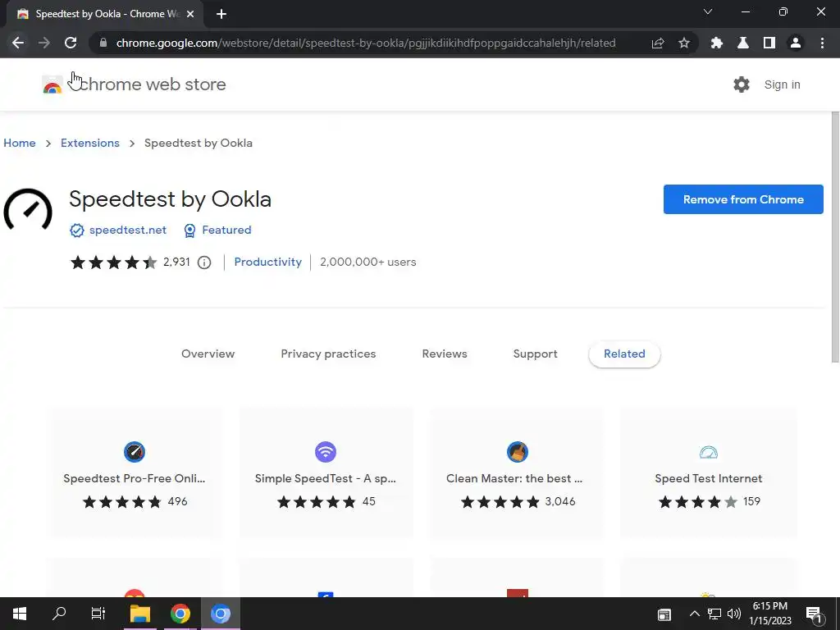Open Chrome three-dot menu

(x=822, y=43)
